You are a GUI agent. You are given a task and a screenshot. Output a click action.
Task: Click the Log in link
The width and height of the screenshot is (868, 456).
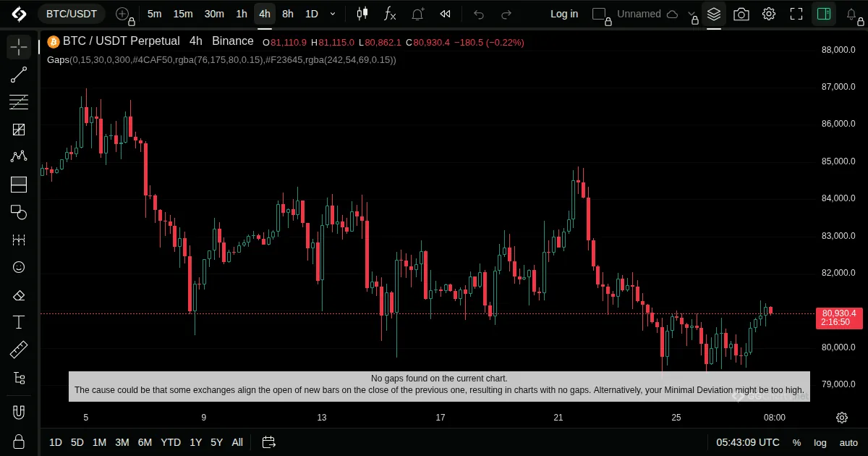(x=564, y=14)
